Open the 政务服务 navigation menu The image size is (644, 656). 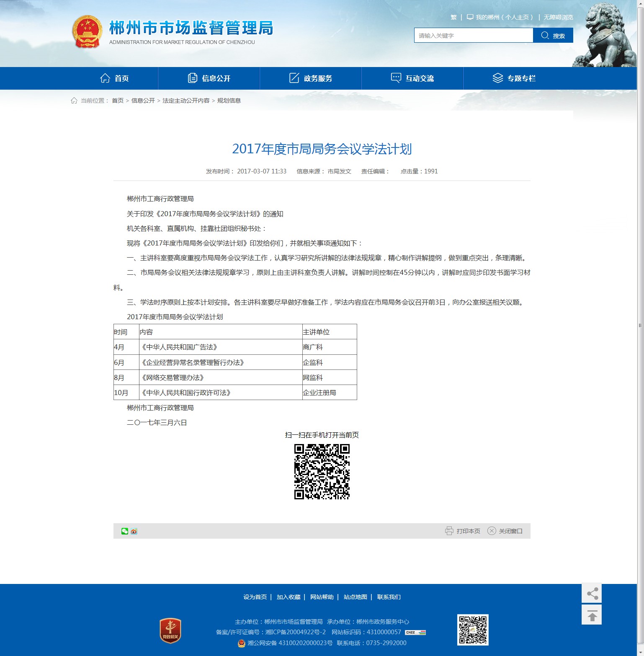click(x=311, y=78)
